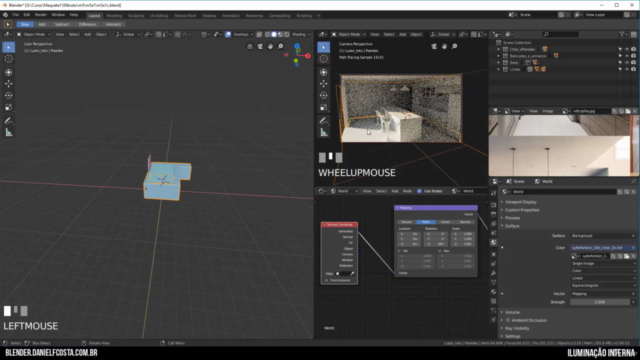Screen dimensions: 640x360
Task: Open the Render menu
Action: pos(40,15)
